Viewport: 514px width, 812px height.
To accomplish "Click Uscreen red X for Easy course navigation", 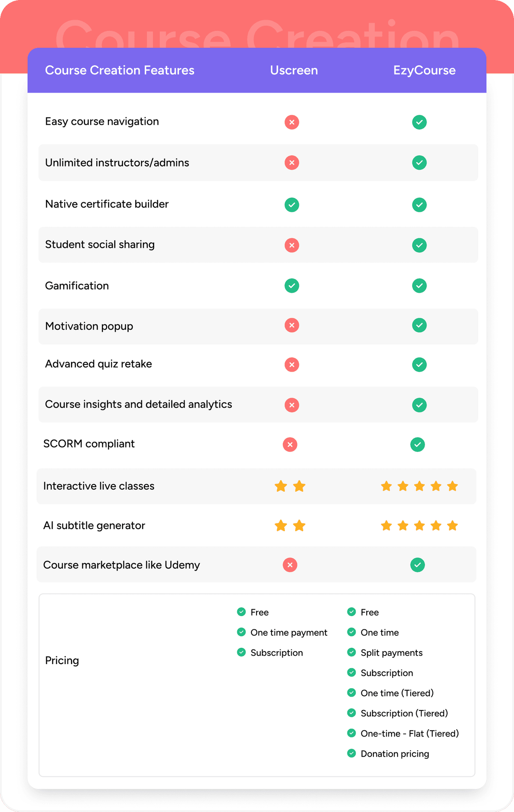I will coord(292,122).
